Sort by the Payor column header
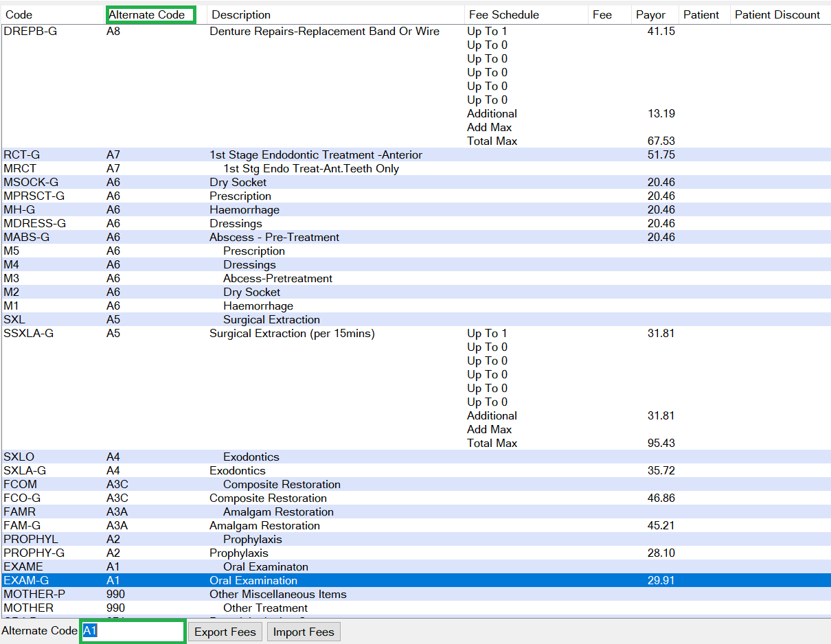The height and width of the screenshot is (644, 831). [650, 14]
